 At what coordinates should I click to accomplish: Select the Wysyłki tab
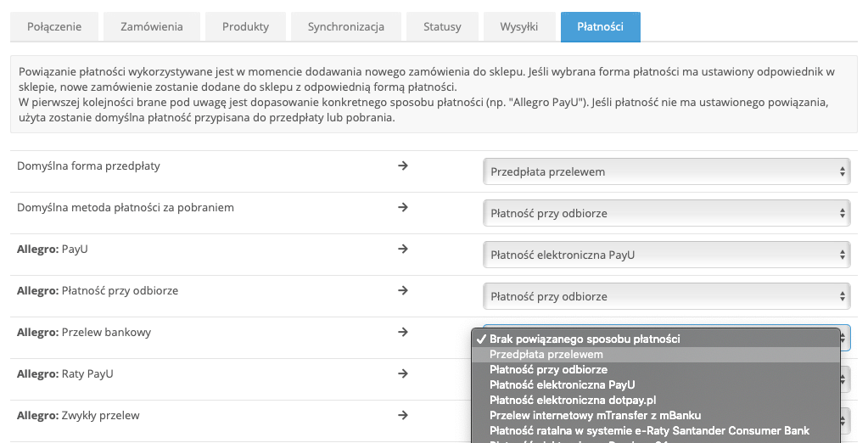click(x=518, y=26)
